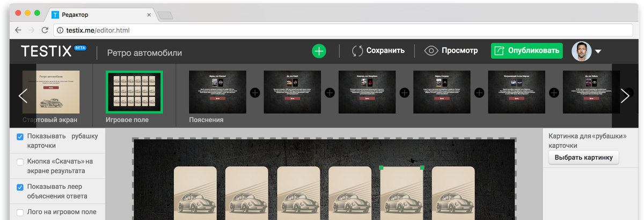The height and width of the screenshot is (220, 644).
Task: Enable Лого на игровом поле checkbox
Action: tap(20, 212)
